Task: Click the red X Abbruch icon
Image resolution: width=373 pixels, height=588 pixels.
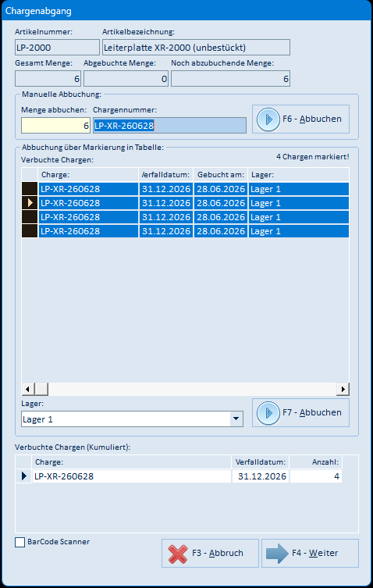Action: pyautogui.click(x=178, y=554)
